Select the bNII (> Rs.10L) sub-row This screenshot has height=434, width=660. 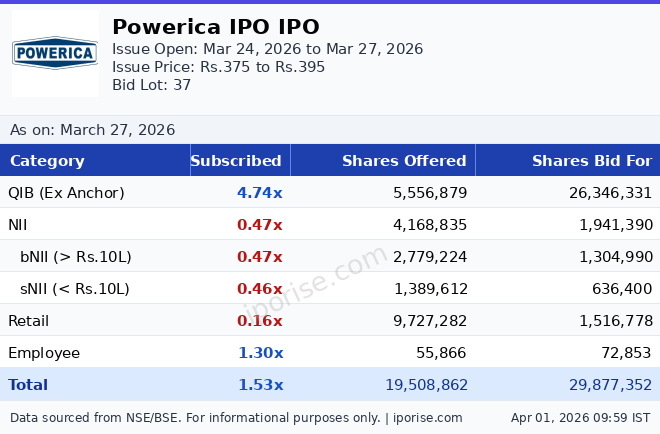pos(76,257)
